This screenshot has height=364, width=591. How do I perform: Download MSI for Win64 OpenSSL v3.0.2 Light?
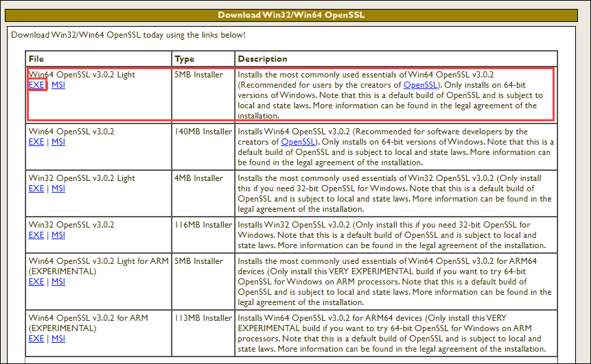[x=58, y=85]
